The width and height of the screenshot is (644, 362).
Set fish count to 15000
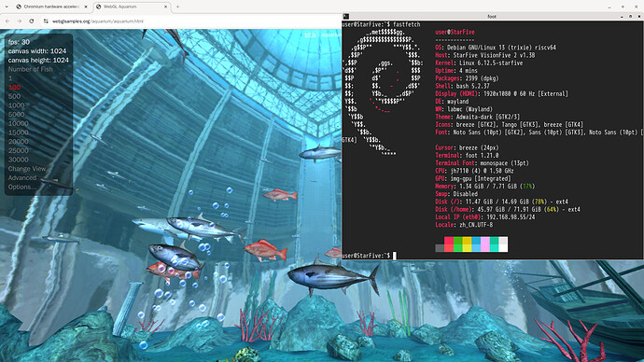[19, 132]
